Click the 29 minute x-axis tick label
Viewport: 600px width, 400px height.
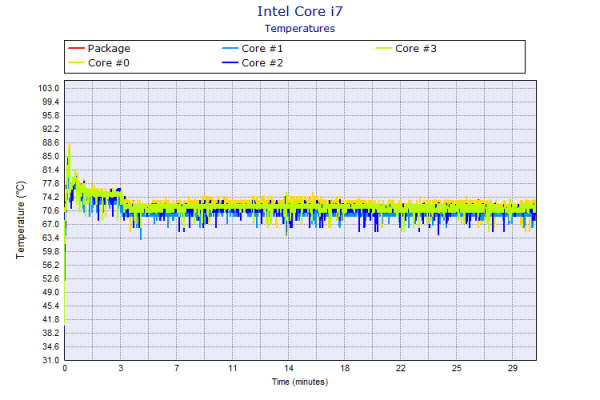pos(513,368)
